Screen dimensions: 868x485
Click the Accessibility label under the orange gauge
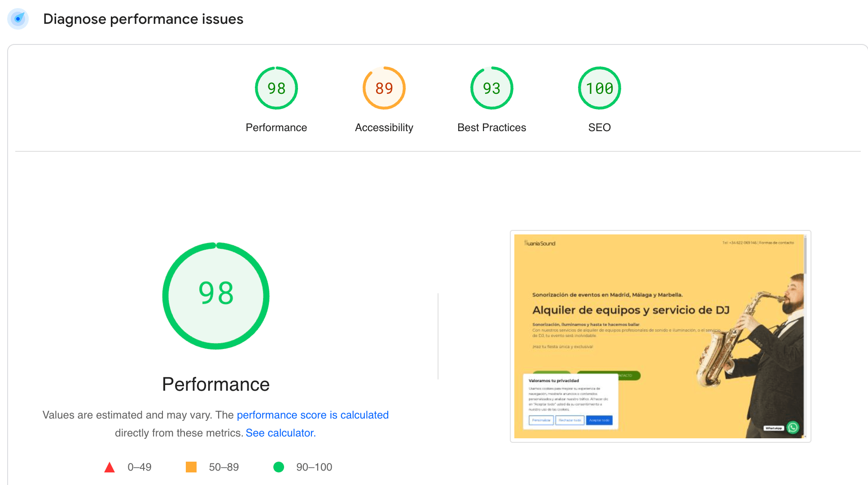(384, 128)
